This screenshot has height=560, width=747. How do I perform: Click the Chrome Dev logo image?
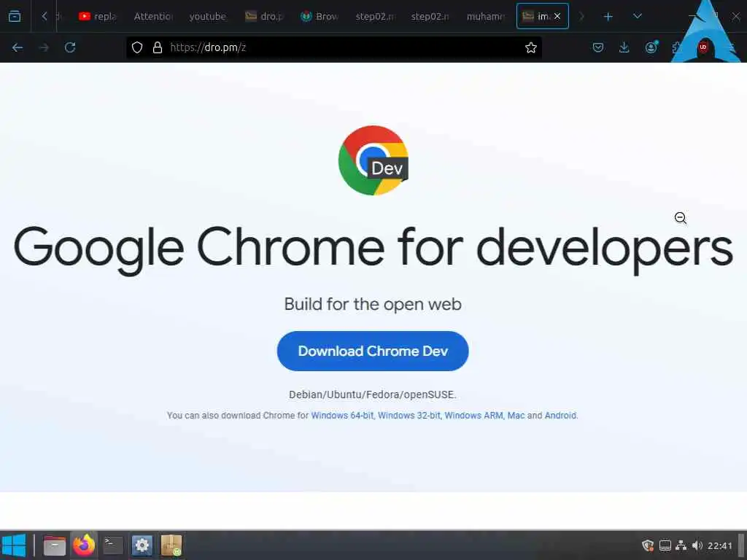point(373,160)
